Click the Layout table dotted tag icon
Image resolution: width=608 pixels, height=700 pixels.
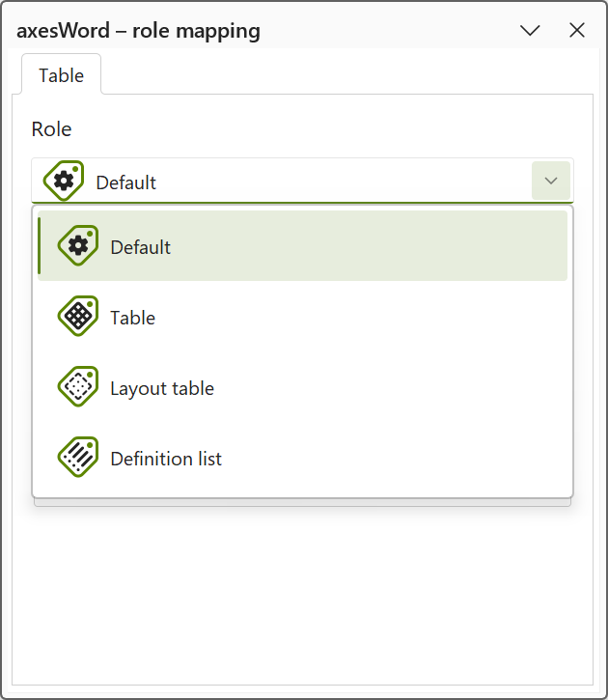[x=78, y=386]
